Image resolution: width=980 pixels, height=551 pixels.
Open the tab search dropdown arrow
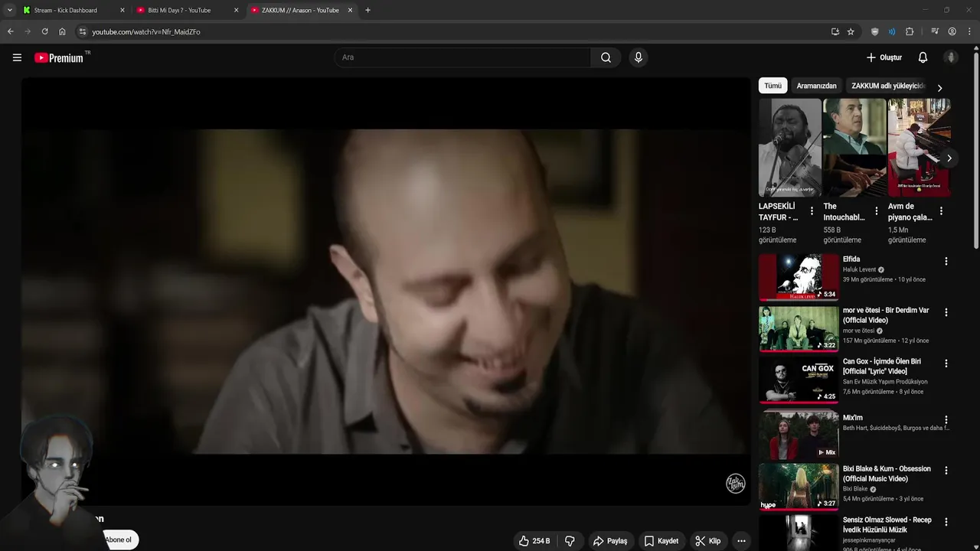[9, 10]
